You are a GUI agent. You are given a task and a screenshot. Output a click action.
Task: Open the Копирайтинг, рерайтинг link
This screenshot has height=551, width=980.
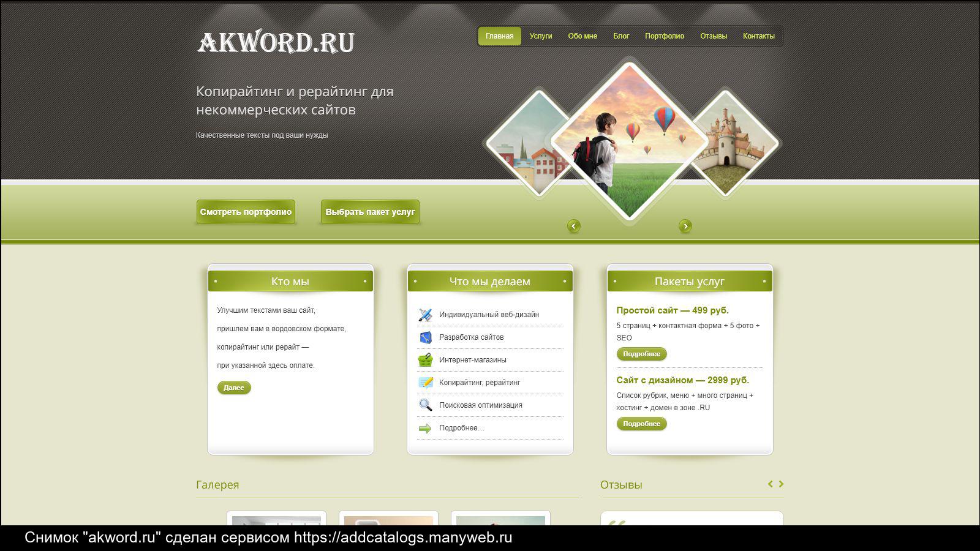pyautogui.click(x=480, y=383)
